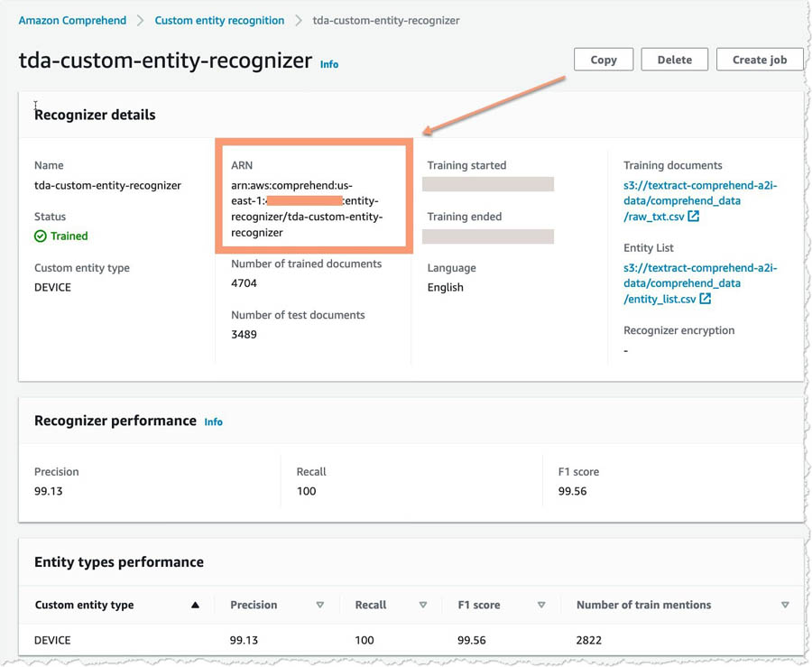Open the raw_txt.csv training documents link

[699, 201]
